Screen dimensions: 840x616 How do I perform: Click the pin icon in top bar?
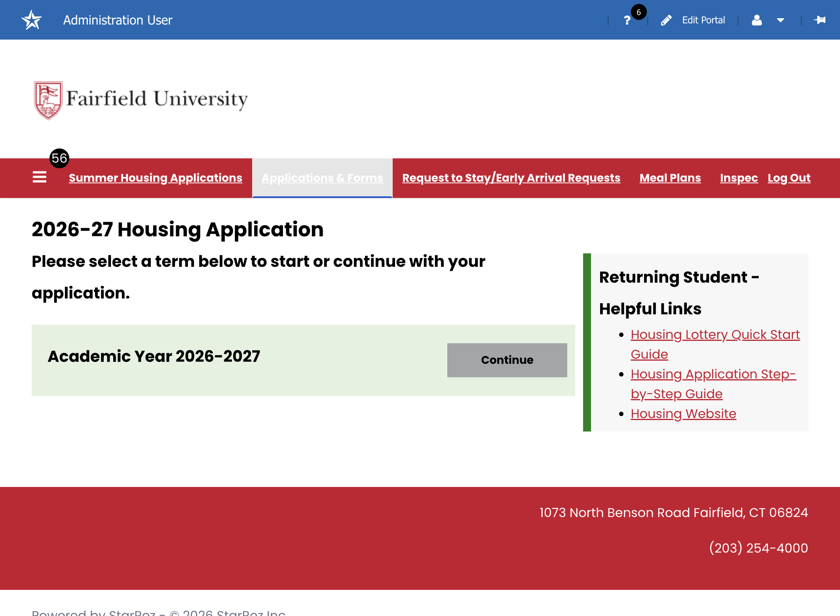click(820, 20)
